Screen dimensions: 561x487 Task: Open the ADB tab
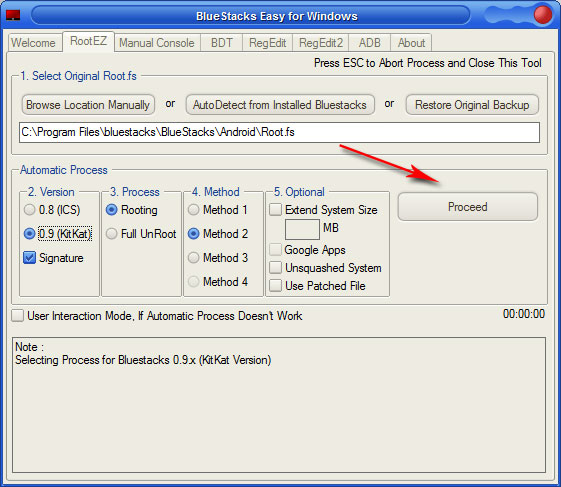tap(370, 43)
